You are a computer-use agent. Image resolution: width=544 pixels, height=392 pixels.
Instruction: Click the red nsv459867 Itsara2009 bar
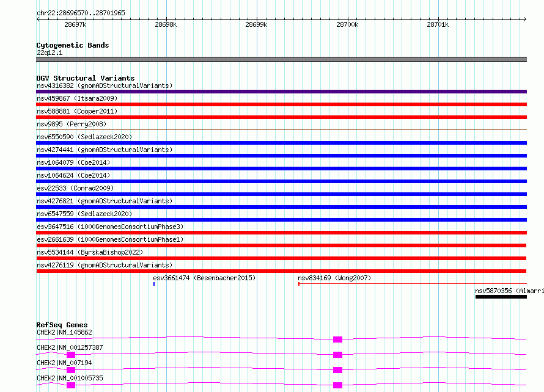[x=281, y=104]
